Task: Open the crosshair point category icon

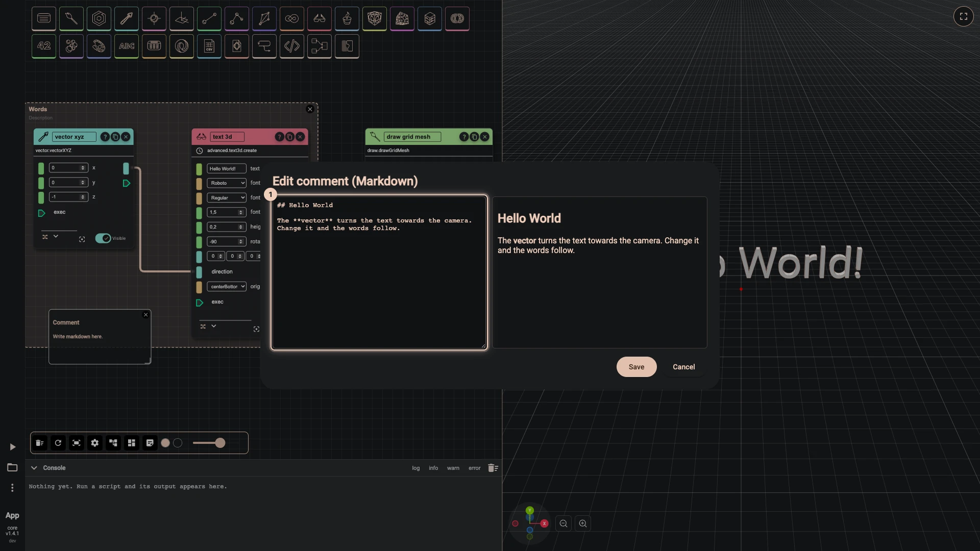Action: point(154,19)
